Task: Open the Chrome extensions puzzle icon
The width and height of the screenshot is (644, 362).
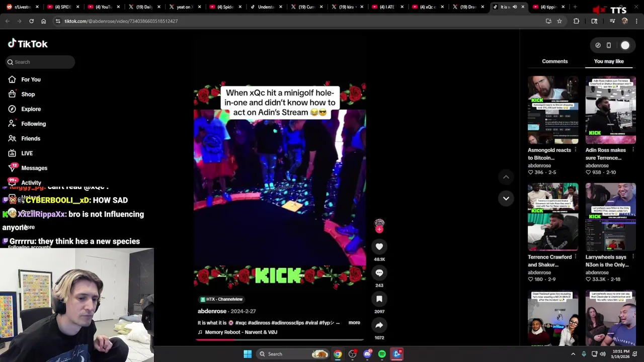Action: [577, 21]
